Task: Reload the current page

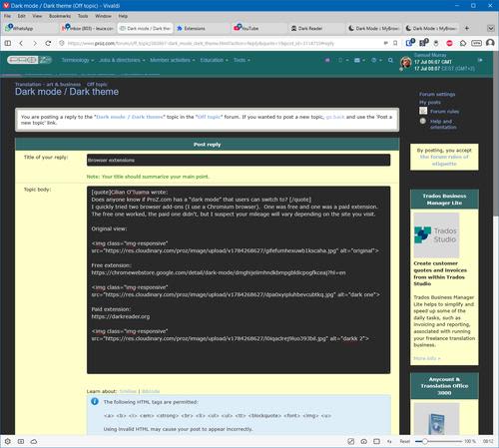Action: pyautogui.click(x=48, y=43)
